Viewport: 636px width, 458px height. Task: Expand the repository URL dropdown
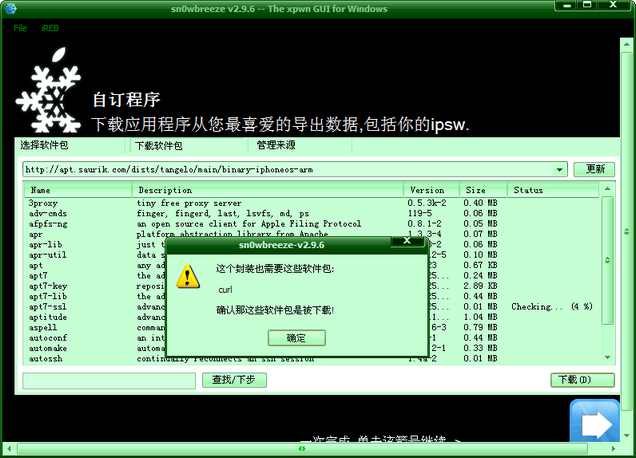(x=559, y=170)
